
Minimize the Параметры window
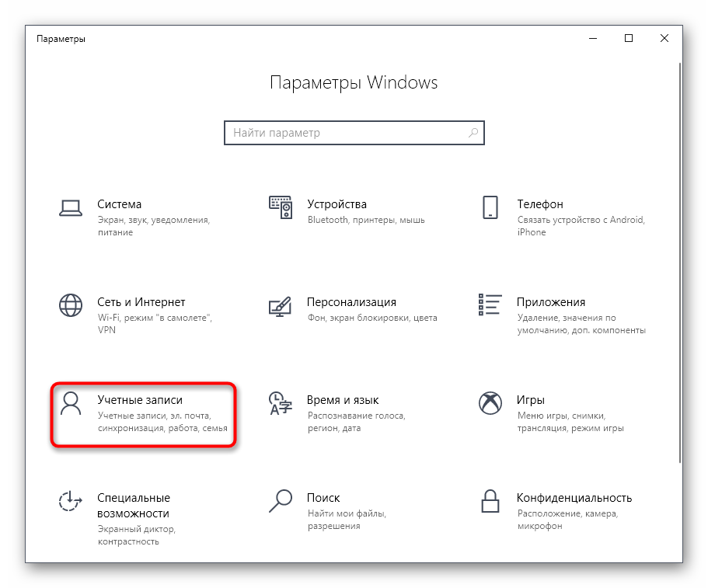[x=593, y=38]
